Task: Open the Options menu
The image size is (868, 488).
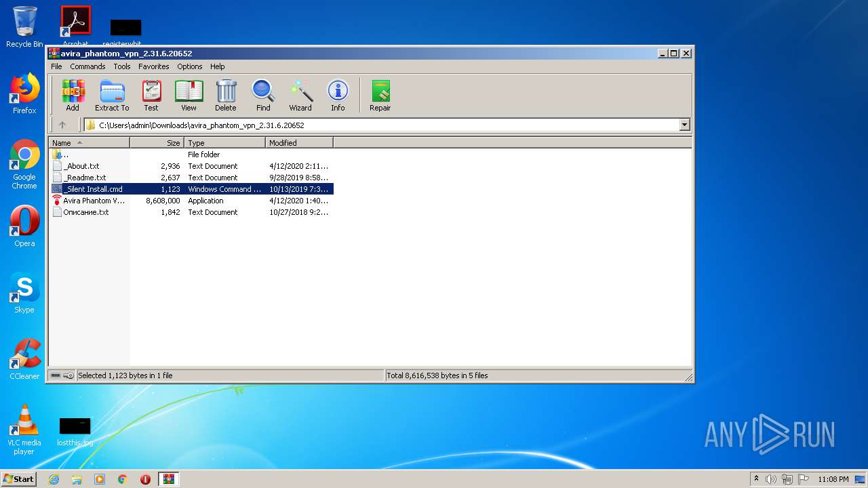Action: click(190, 66)
